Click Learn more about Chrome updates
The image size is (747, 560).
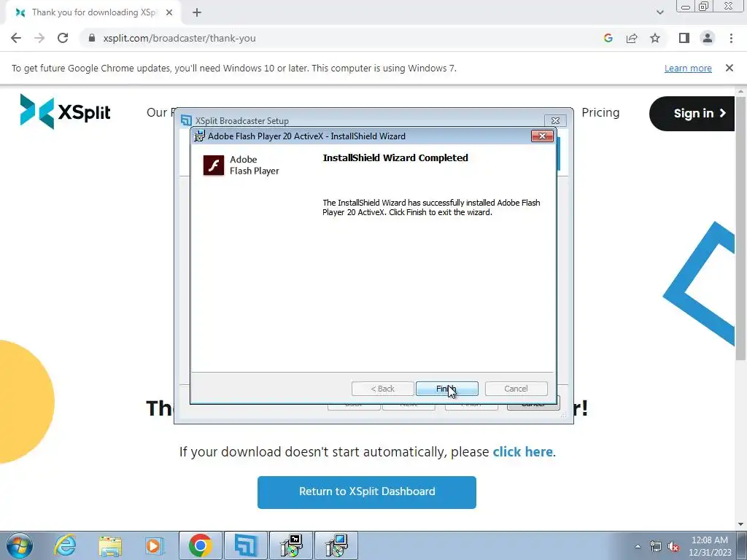coord(688,68)
